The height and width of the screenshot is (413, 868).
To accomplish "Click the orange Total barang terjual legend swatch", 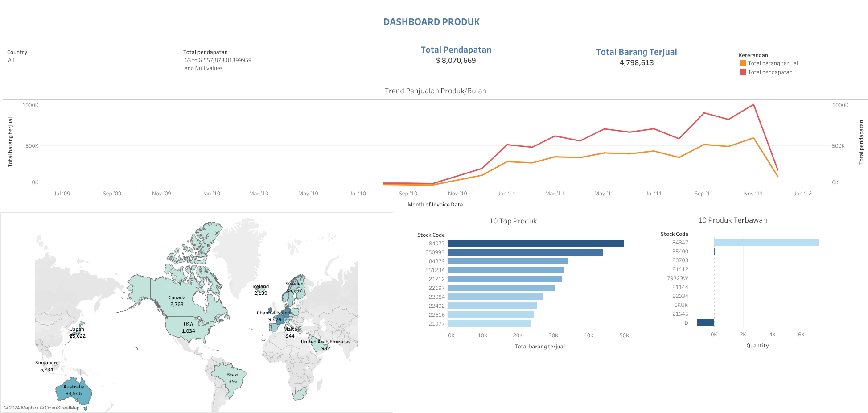I will [x=743, y=63].
